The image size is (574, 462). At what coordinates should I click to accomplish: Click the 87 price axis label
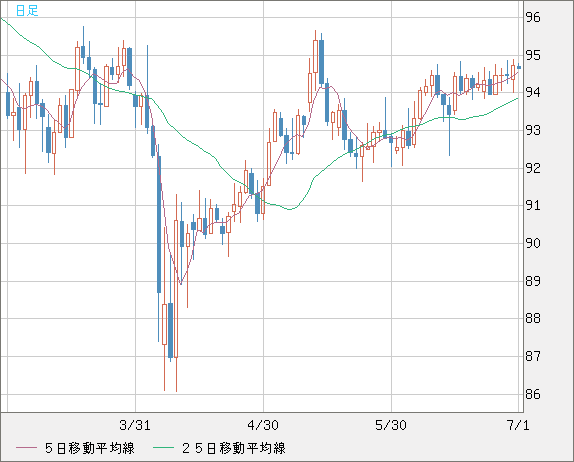[533, 356]
